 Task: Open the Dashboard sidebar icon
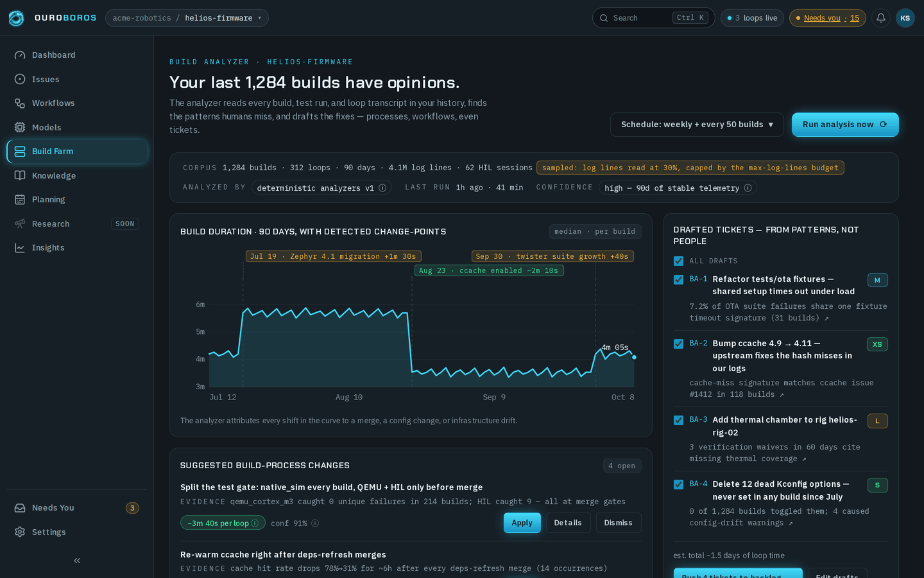pyautogui.click(x=20, y=55)
